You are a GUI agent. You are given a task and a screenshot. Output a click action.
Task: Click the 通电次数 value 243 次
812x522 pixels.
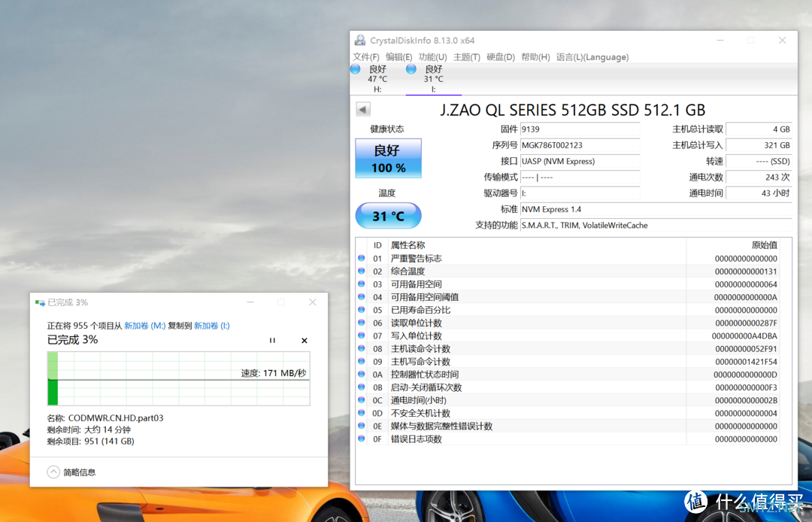pyautogui.click(x=759, y=177)
